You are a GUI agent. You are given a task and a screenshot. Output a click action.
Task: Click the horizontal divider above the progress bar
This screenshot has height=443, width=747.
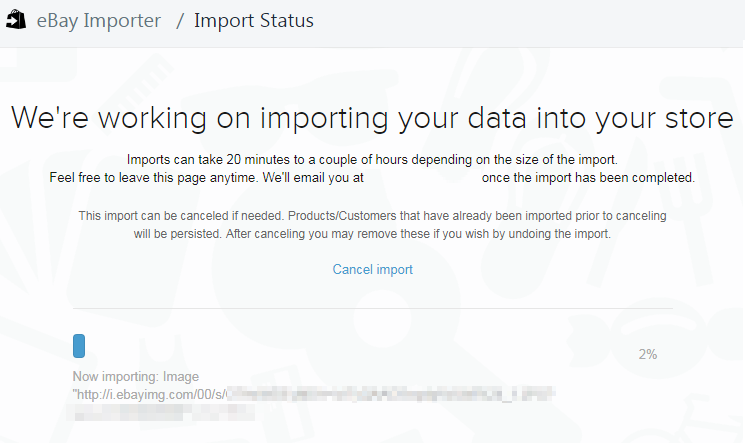[372, 309]
